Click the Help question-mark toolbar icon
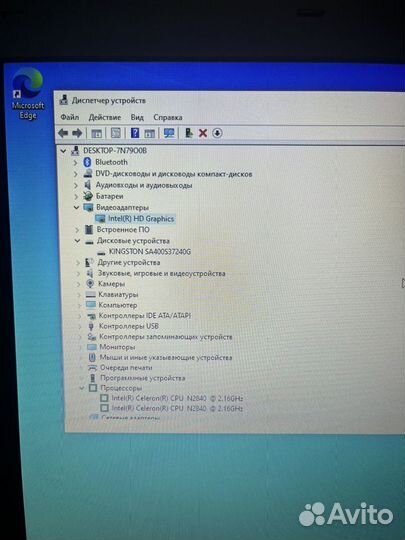The height and width of the screenshot is (540, 405). [135, 133]
